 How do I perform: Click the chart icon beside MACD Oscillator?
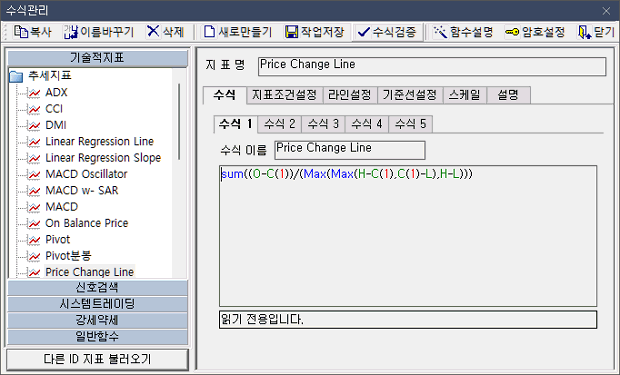pos(34,174)
